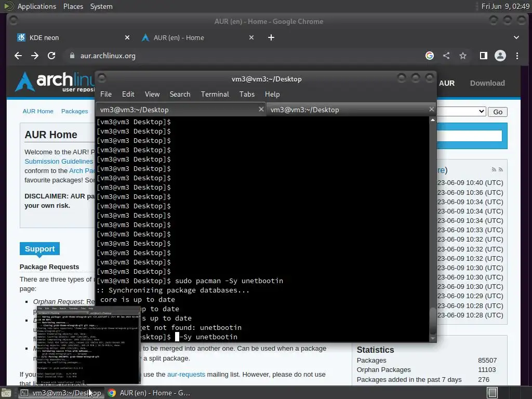This screenshot has width=532, height=399.
Task: Click the Support heading button
Action: pos(39,249)
